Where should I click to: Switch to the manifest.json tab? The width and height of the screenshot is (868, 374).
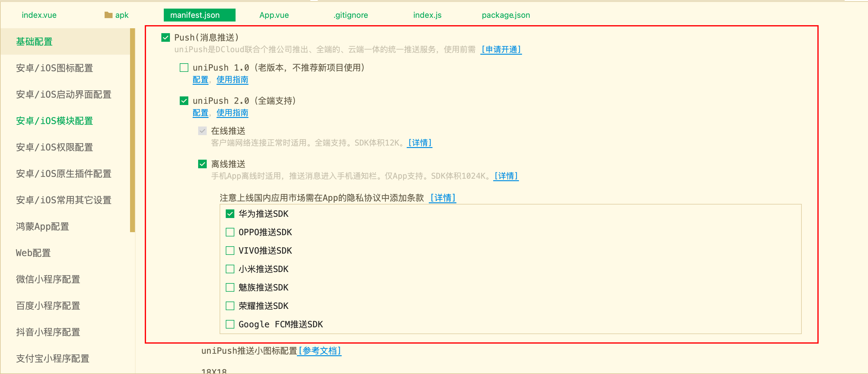[x=199, y=15]
